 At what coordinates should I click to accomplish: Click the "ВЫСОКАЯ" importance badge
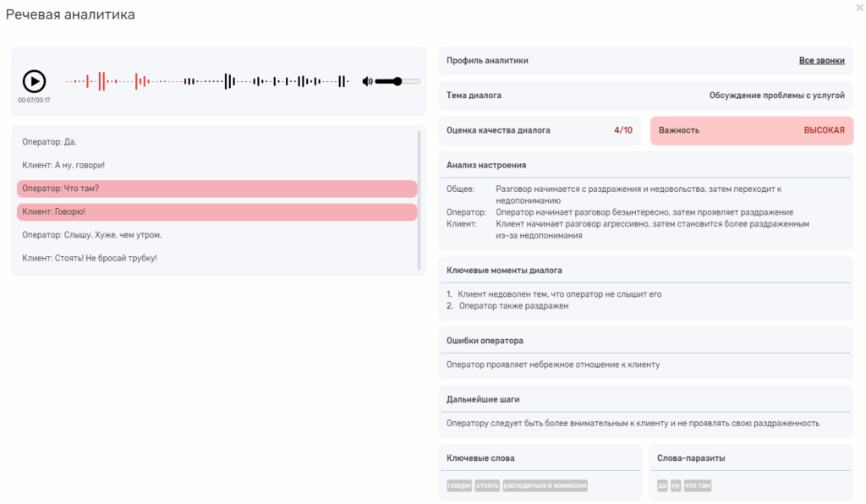click(824, 130)
